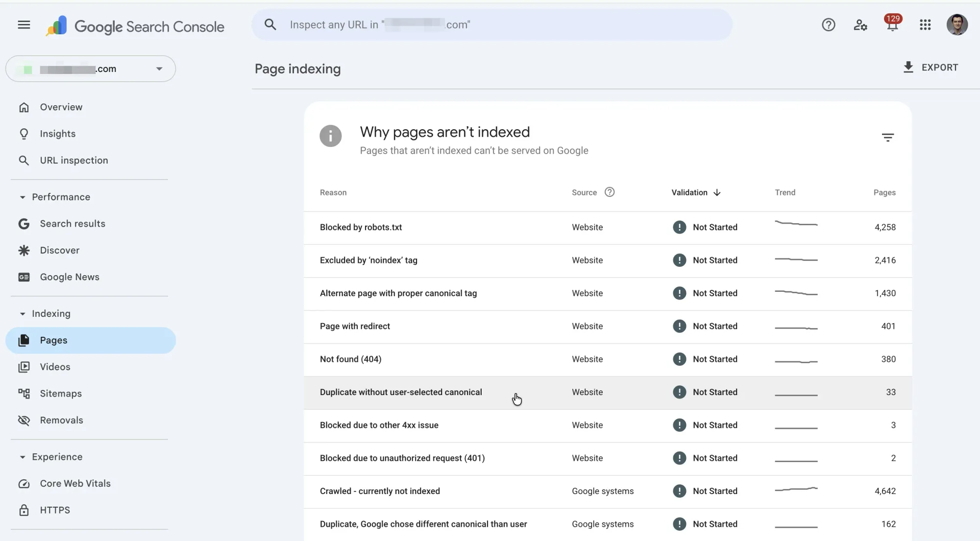Select Pages under Indexing

[x=91, y=340]
